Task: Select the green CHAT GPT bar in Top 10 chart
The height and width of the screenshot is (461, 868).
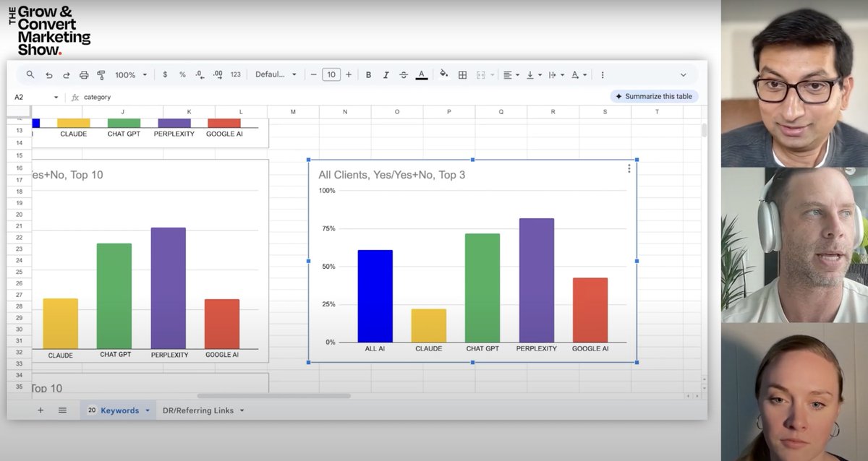Action: 114,296
